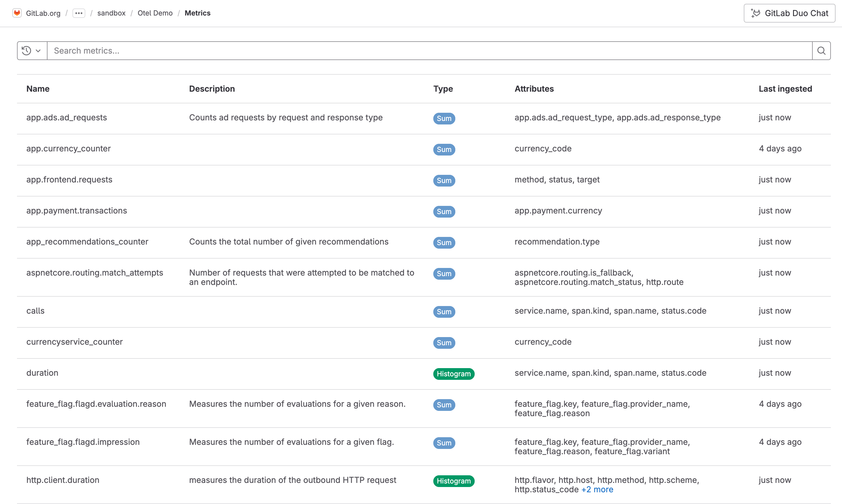Open the app.currency_counter metric row
Screen dimensions: 842x504
point(68,148)
